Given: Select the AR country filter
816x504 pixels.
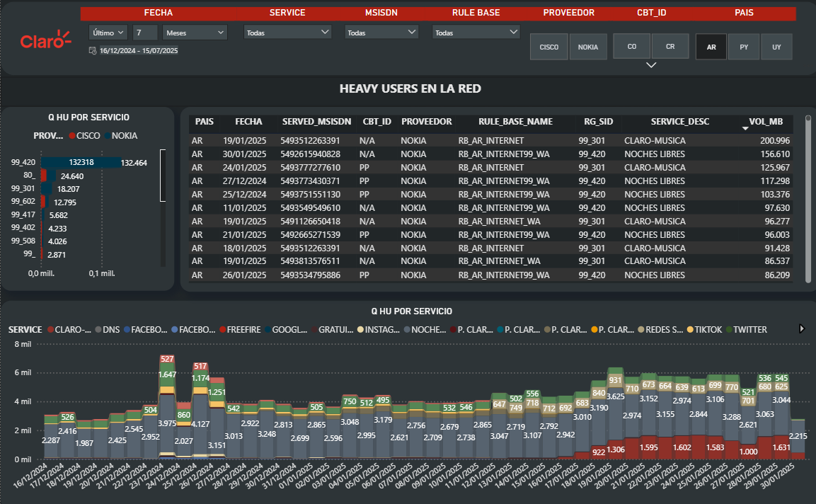Looking at the screenshot, I should pos(711,47).
